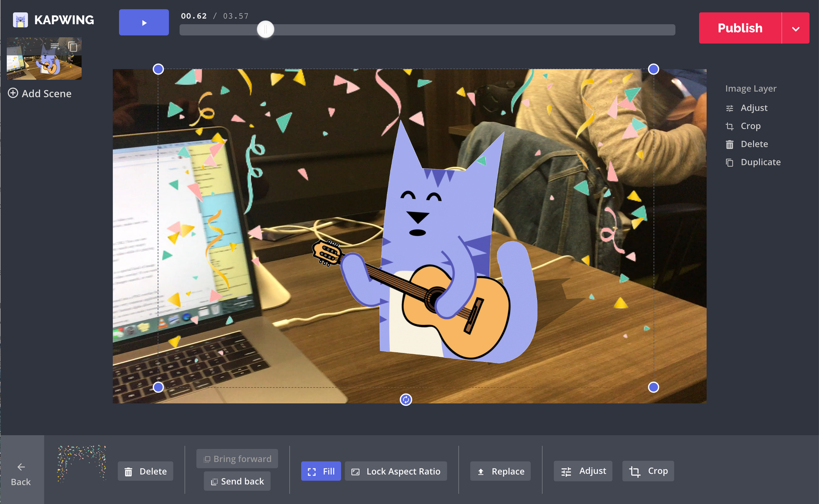Click Send back in bottom toolbar

[x=237, y=481]
